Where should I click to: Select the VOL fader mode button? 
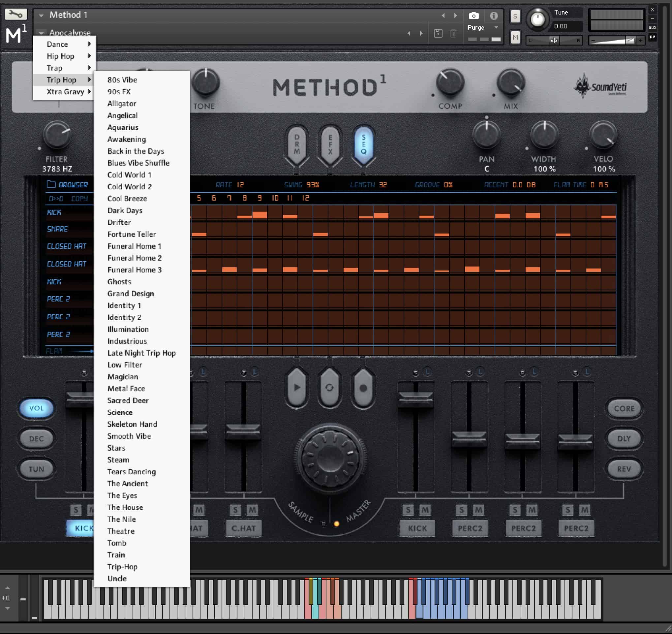[x=36, y=408]
